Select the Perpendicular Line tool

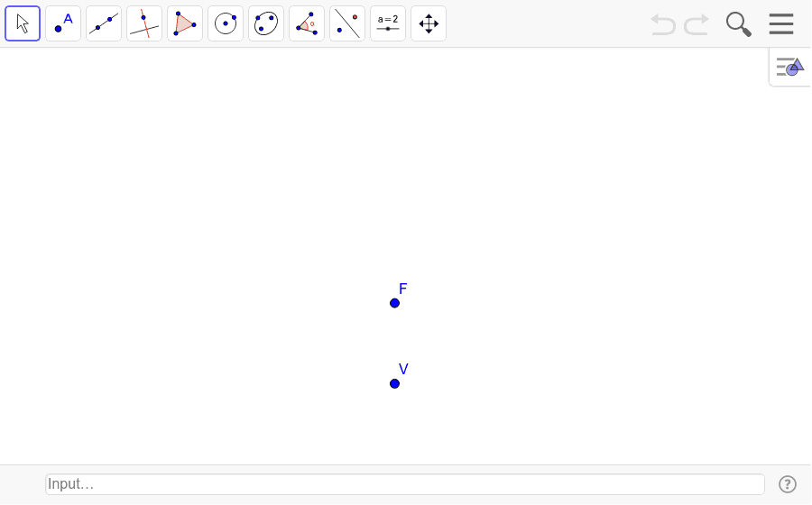tap(144, 23)
